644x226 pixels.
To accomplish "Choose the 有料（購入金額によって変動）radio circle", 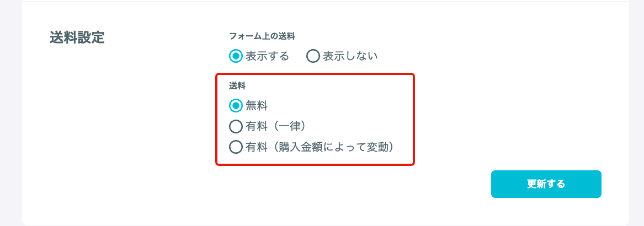I will click(x=235, y=147).
